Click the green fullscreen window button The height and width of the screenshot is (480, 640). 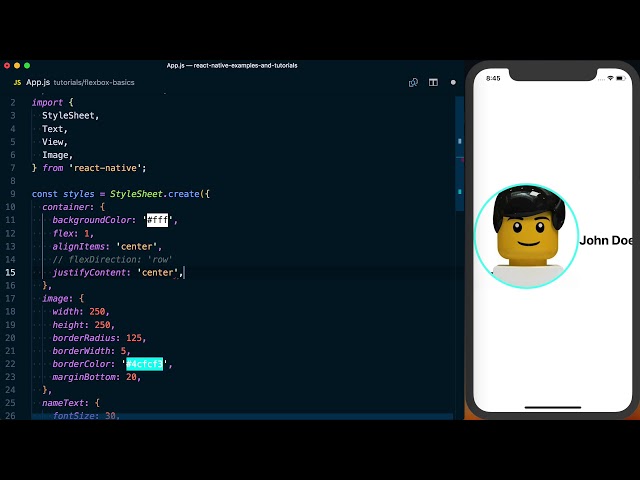[27, 65]
